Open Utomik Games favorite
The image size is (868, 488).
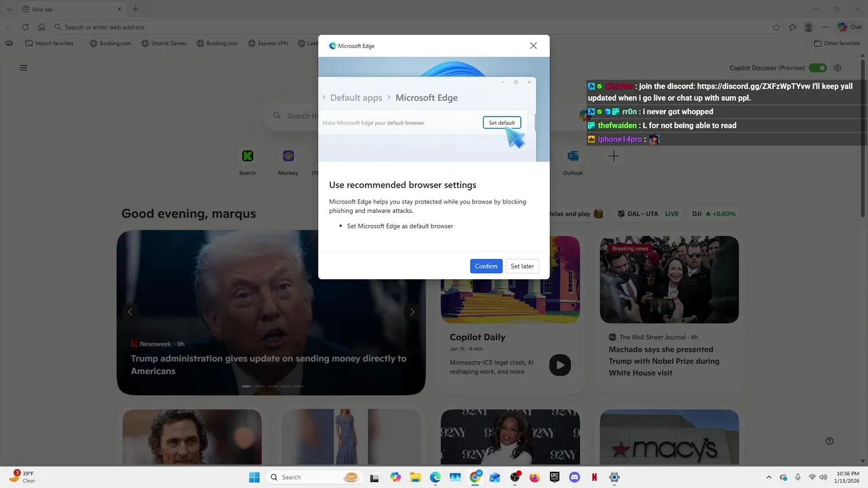click(163, 43)
